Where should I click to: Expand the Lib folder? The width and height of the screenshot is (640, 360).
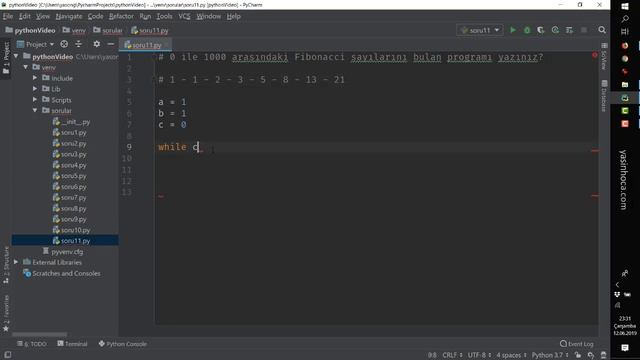tap(35, 89)
